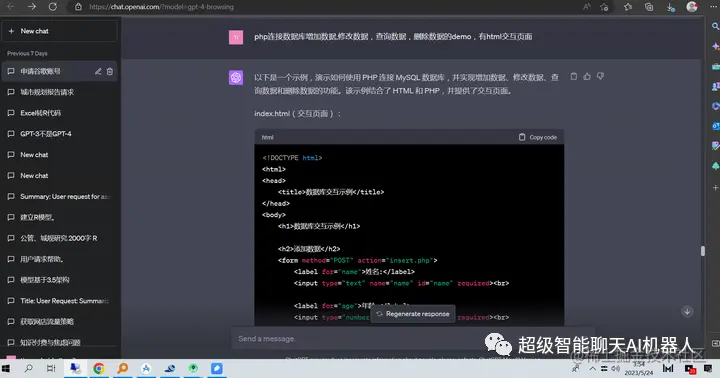Open the taskbar clock showing 2023/5/24

pos(639,368)
